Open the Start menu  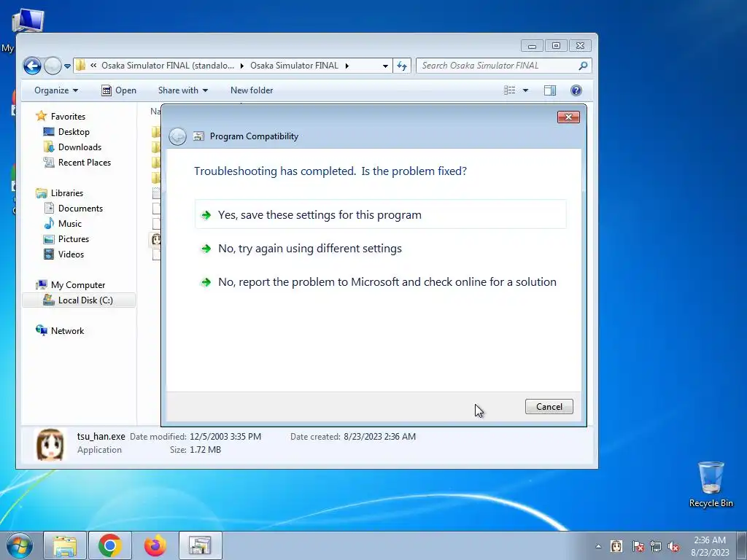[19, 545]
